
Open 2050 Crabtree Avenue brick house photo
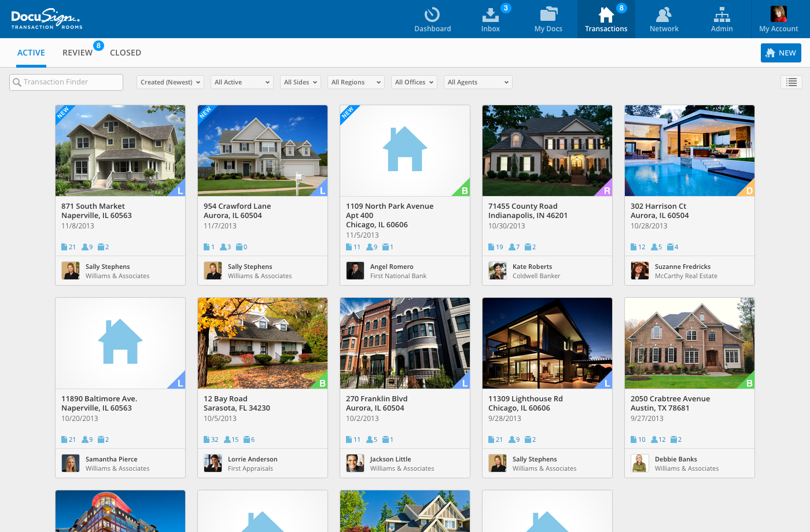(x=690, y=343)
